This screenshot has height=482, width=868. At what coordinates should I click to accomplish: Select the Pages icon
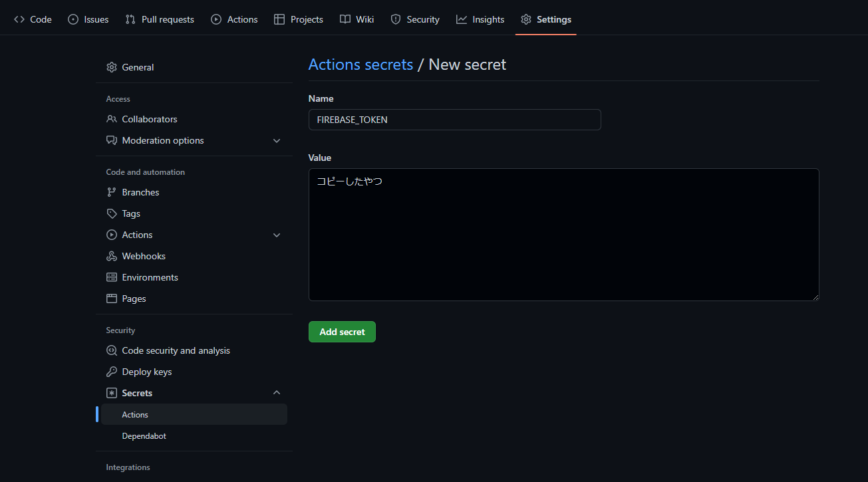click(x=112, y=299)
